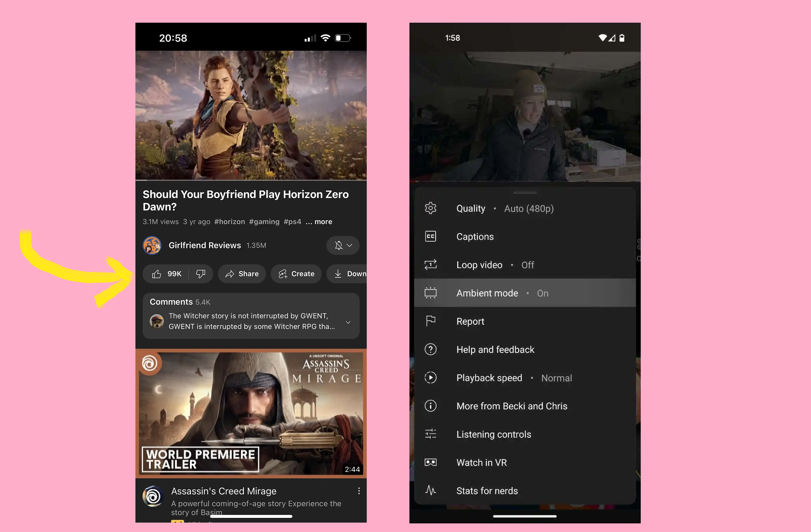The image size is (811, 532).
Task: Select Listening controls menu item
Action: (x=494, y=434)
